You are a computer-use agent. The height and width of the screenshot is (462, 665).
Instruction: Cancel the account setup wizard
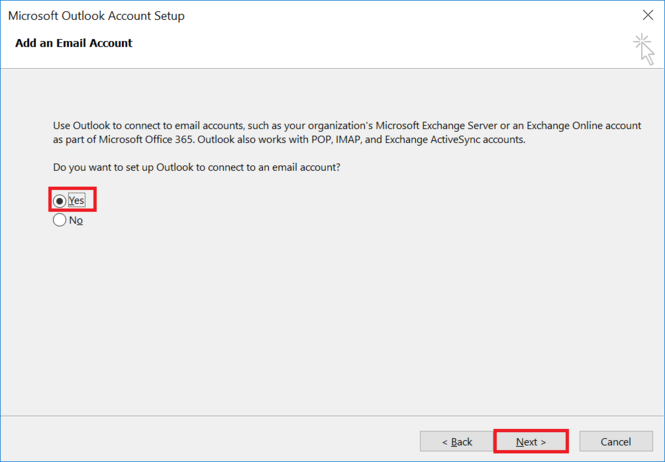click(615, 441)
